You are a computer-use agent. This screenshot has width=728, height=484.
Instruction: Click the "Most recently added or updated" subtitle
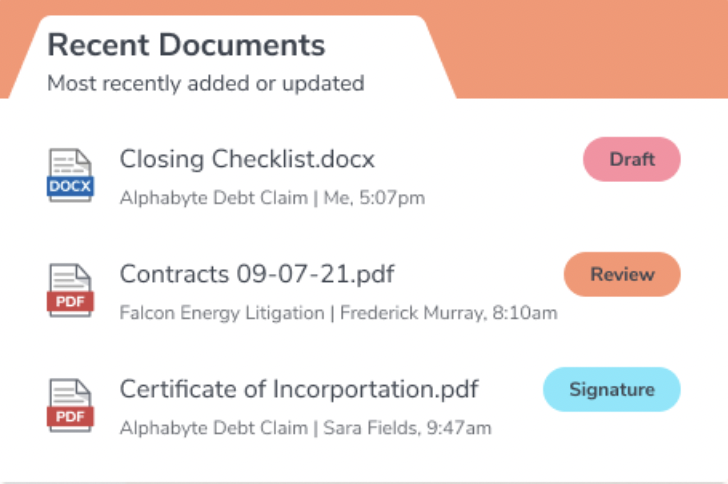click(205, 84)
